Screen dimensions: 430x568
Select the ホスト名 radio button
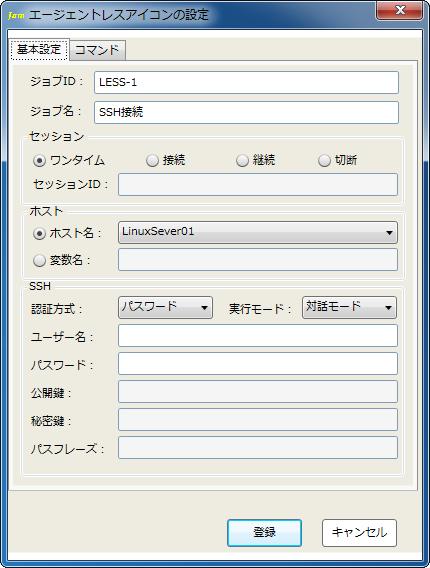[x=39, y=233]
